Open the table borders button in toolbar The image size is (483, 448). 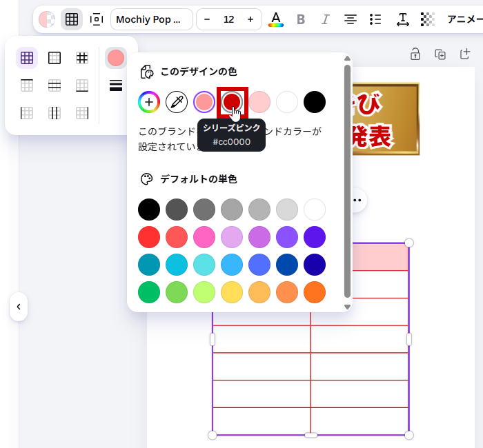72,19
